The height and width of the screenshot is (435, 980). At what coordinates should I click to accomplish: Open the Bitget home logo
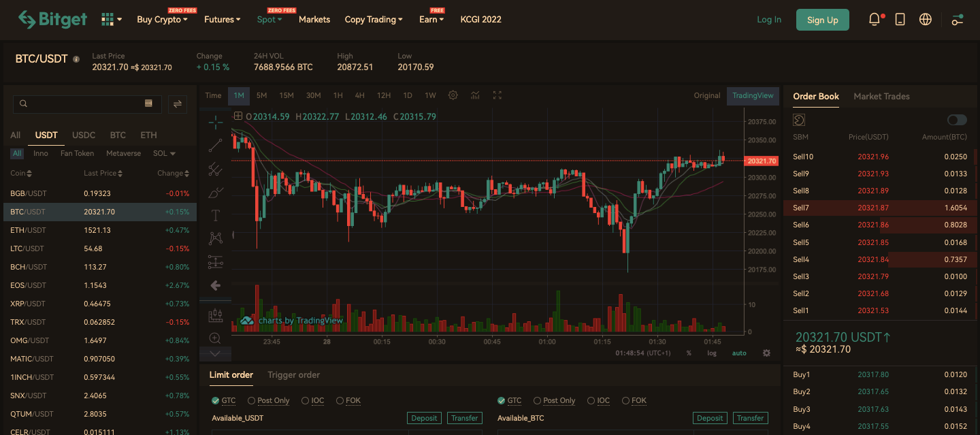click(52, 20)
